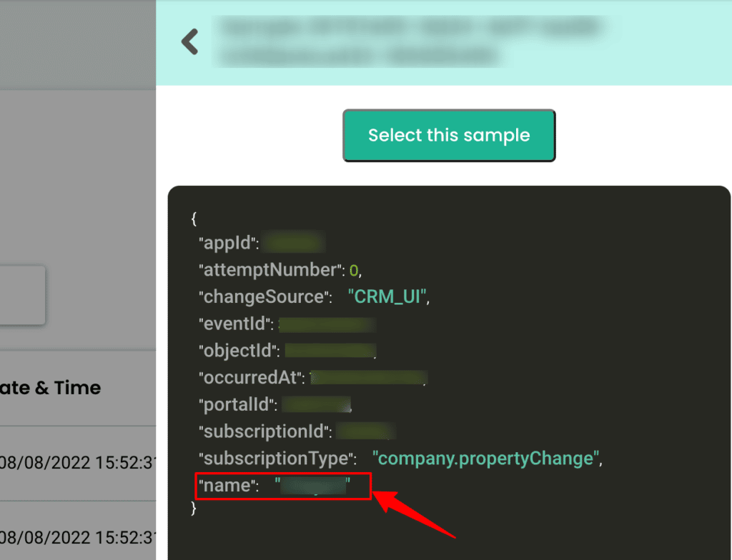732x560 pixels.
Task: Click the "company.propertyChange" value
Action: click(485, 459)
